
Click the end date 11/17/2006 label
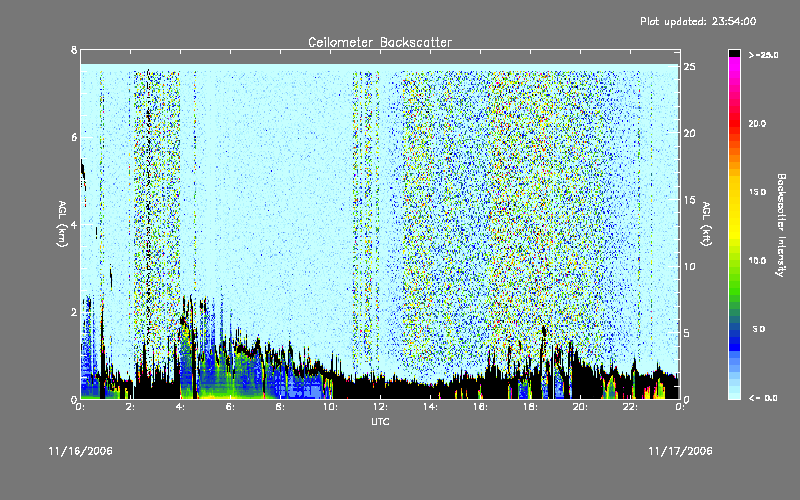(680, 451)
